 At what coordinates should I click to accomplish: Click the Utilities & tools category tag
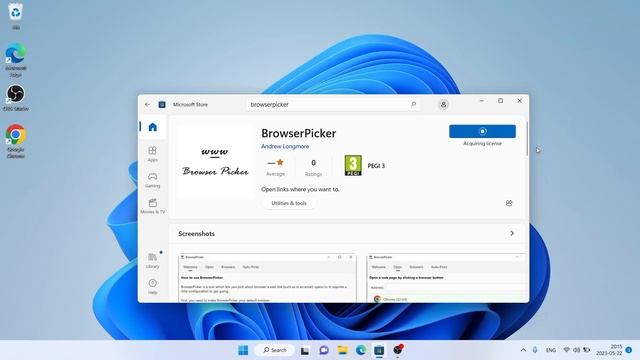289,203
